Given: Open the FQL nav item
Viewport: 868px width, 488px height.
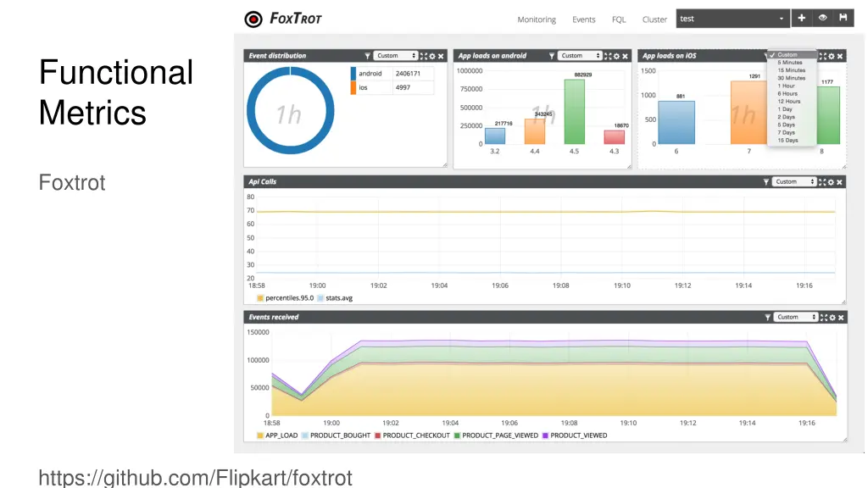Looking at the screenshot, I should tap(619, 19).
